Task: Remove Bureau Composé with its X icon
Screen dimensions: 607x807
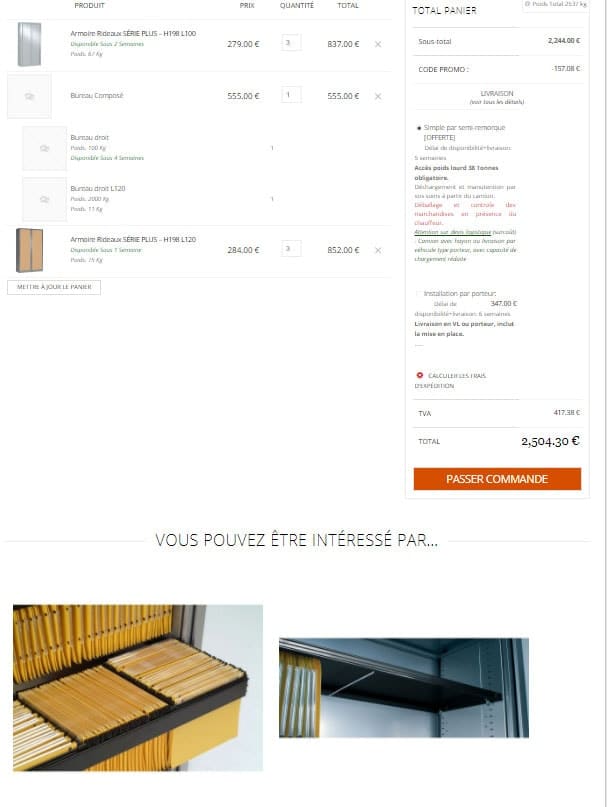Action: [378, 96]
